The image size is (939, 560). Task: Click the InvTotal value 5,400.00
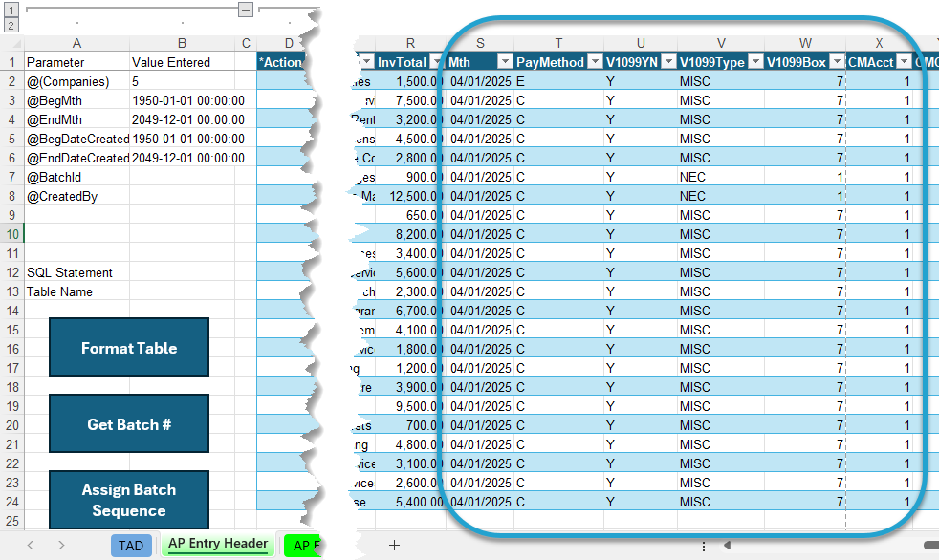411,502
